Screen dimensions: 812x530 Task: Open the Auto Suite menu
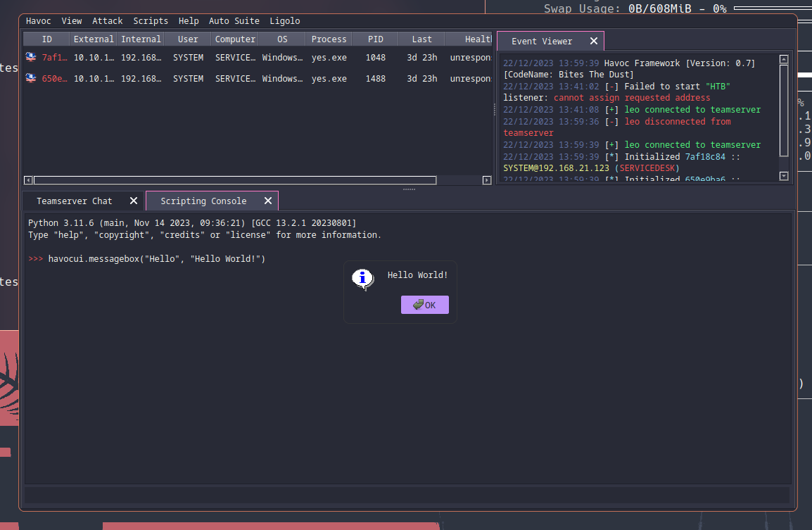click(234, 21)
